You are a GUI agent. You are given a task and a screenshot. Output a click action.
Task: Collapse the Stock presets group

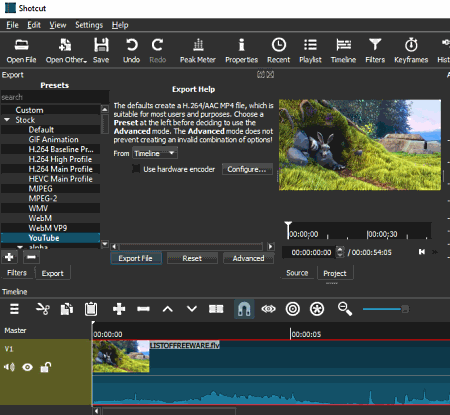click(x=7, y=120)
